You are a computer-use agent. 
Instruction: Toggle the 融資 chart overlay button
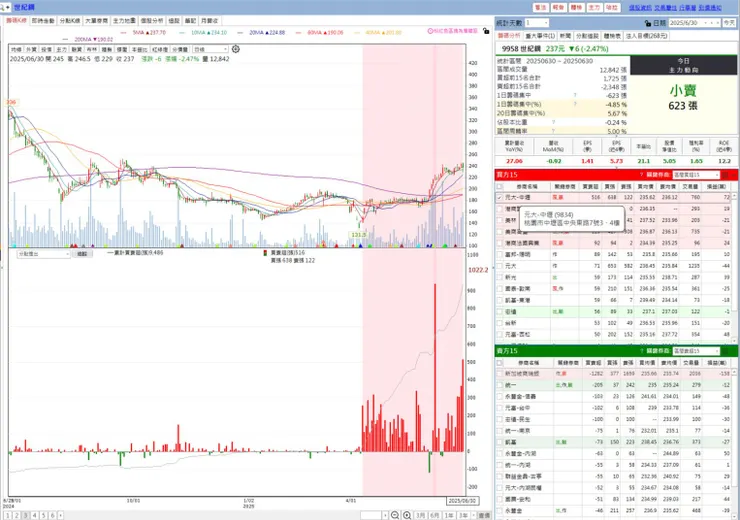[76, 49]
